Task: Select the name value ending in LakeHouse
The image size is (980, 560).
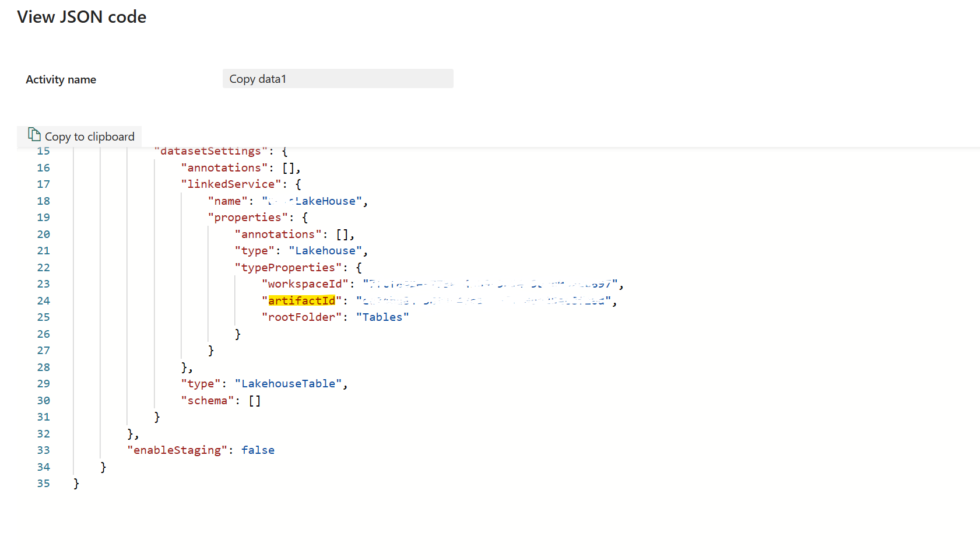Action: point(312,201)
